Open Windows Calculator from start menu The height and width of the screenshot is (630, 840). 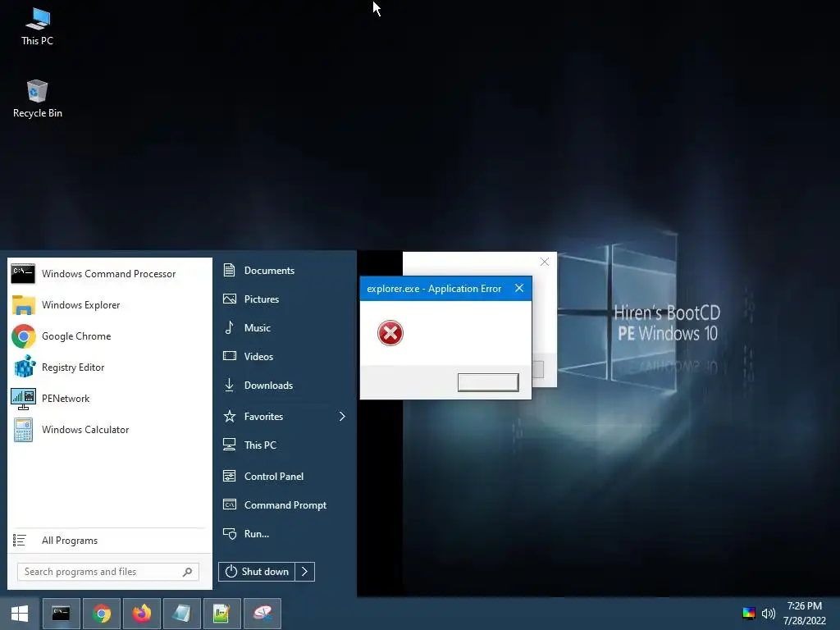click(109, 430)
